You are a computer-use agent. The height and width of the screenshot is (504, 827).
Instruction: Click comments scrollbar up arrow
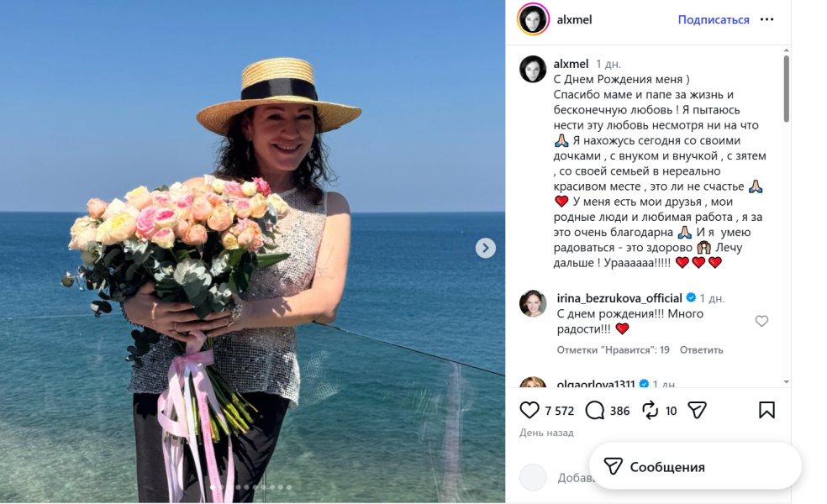(787, 50)
